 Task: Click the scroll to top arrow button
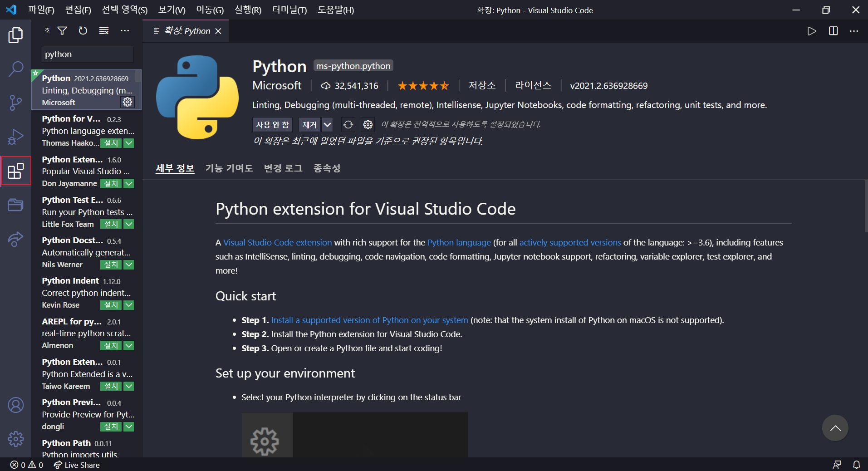pyautogui.click(x=835, y=428)
